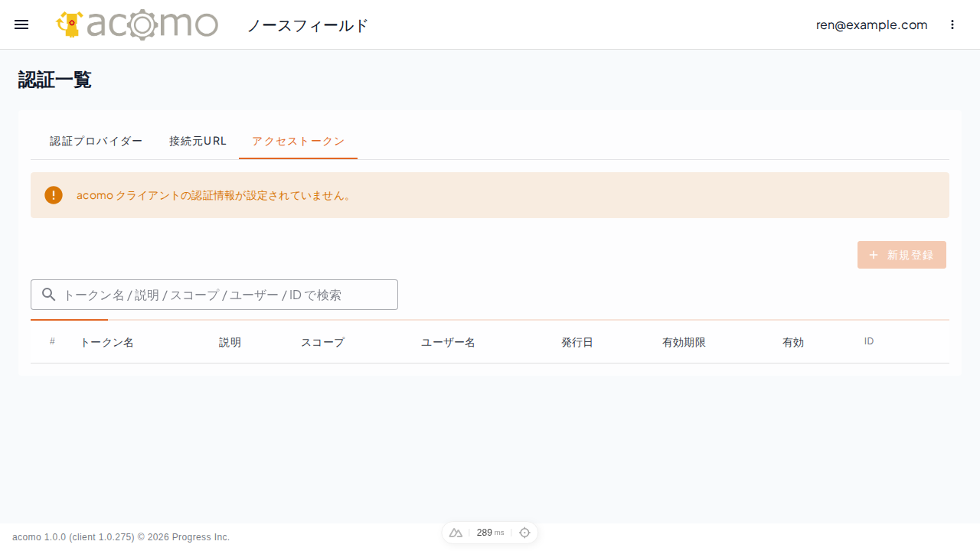Click the ノースフィールド tenant name
Viewport: 980px width, 551px height.
pyautogui.click(x=308, y=25)
